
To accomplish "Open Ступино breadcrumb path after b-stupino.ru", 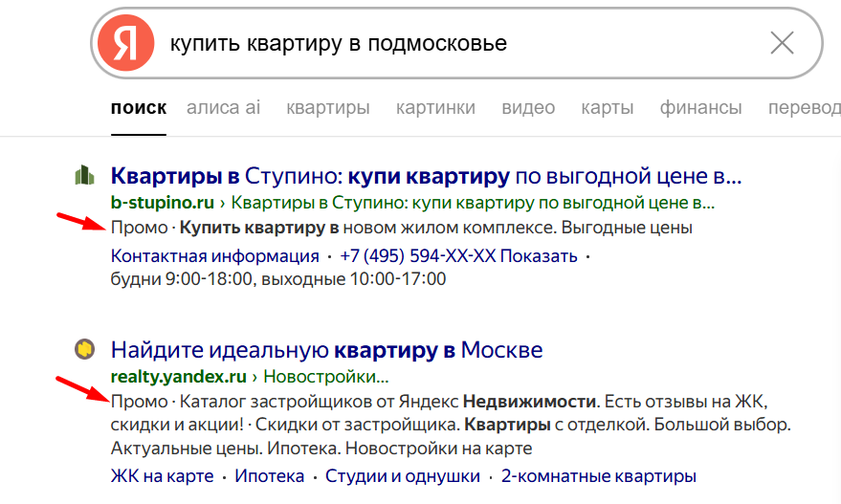I will 473,203.
